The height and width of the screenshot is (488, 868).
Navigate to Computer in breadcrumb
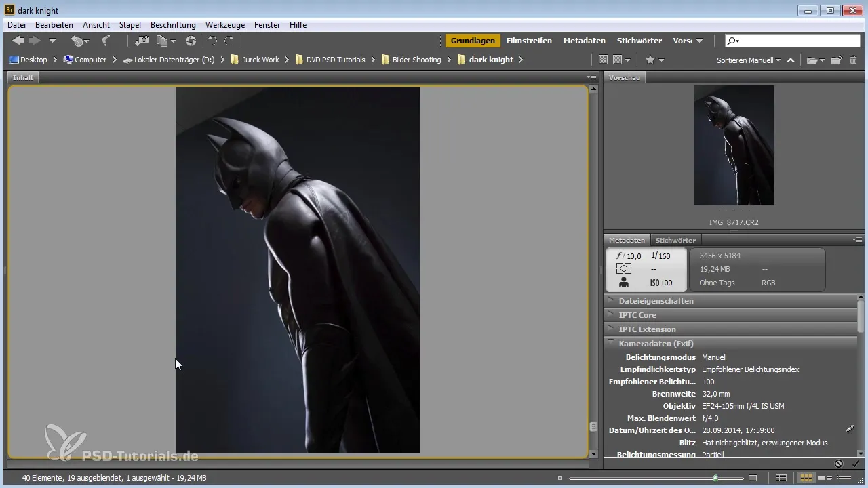point(85,60)
